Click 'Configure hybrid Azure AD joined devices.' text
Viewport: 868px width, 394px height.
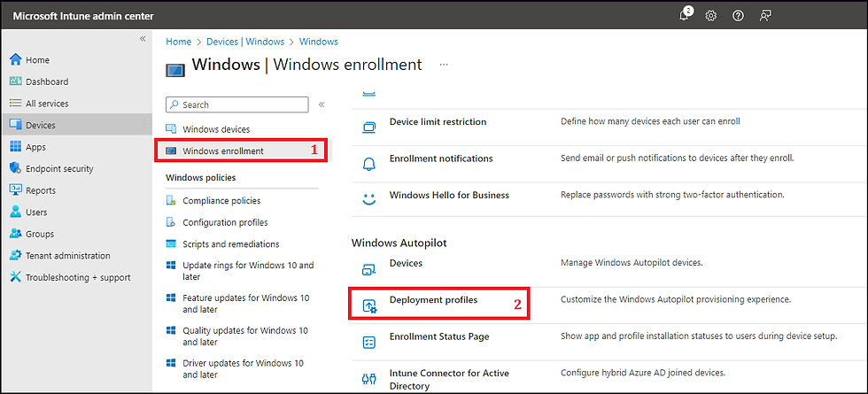(642, 373)
